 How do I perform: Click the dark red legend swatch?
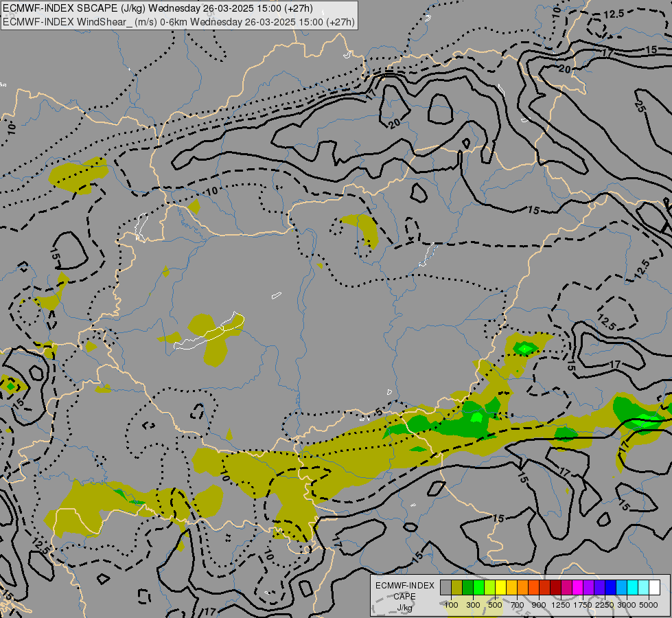555,587
